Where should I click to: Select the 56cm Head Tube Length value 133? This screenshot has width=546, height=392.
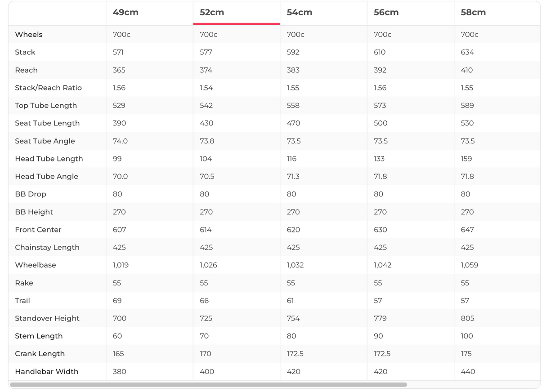(x=379, y=159)
